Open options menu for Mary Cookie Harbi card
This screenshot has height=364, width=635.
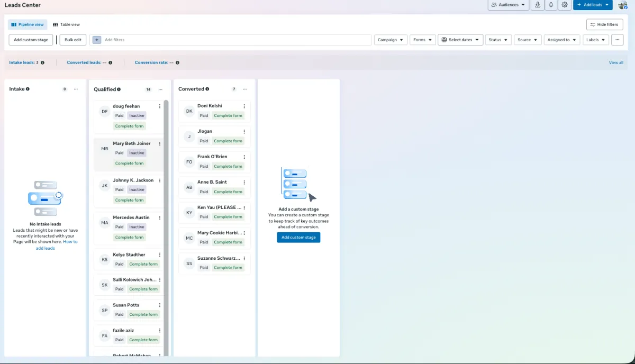pos(244,233)
